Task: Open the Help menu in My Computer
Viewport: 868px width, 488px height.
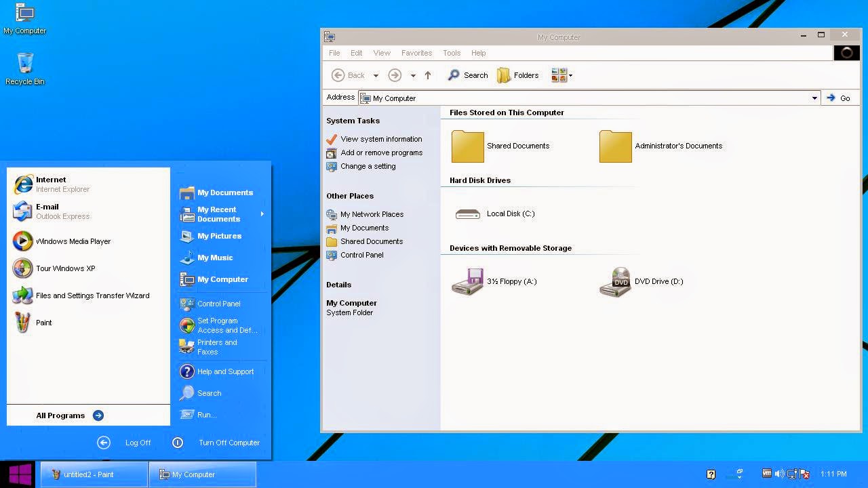Action: tap(479, 53)
